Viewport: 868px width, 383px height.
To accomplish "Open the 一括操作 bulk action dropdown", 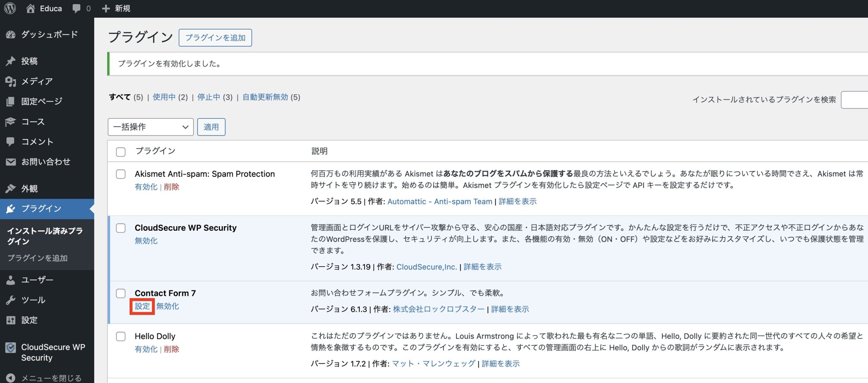I will click(x=151, y=127).
